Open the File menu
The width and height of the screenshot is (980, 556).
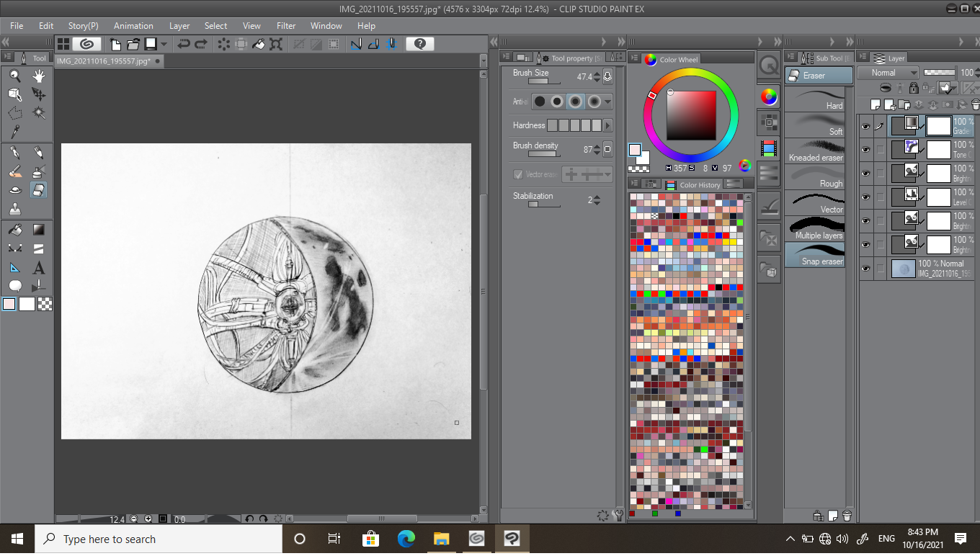point(17,25)
